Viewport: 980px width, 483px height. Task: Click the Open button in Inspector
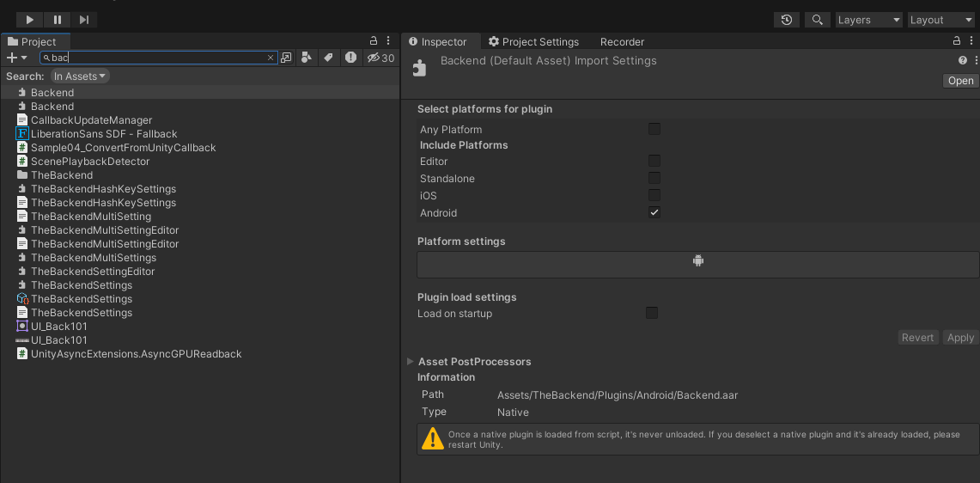(960, 81)
